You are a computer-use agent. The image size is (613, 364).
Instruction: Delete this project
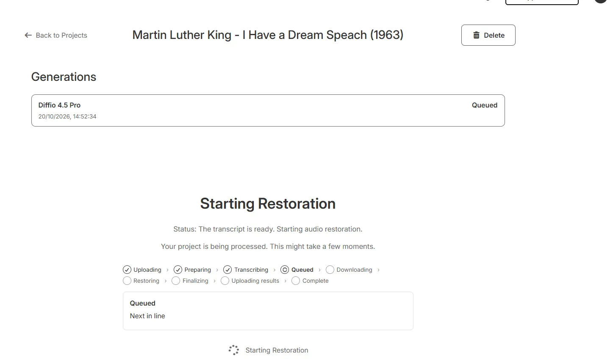(488, 35)
